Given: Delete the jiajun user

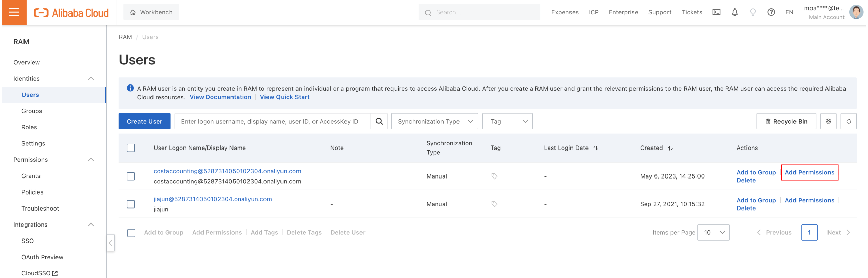Looking at the screenshot, I should click(x=746, y=208).
